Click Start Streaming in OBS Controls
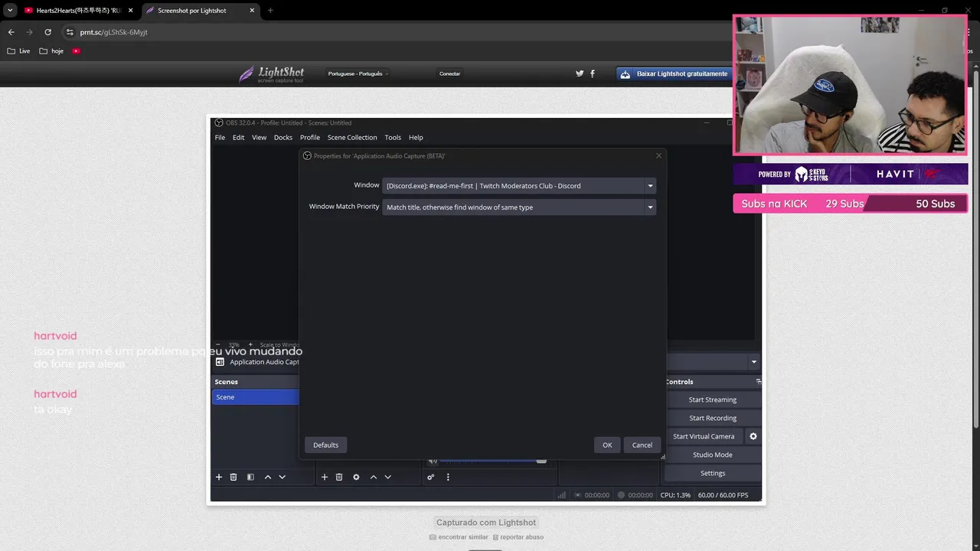The width and height of the screenshot is (980, 551). pyautogui.click(x=713, y=399)
